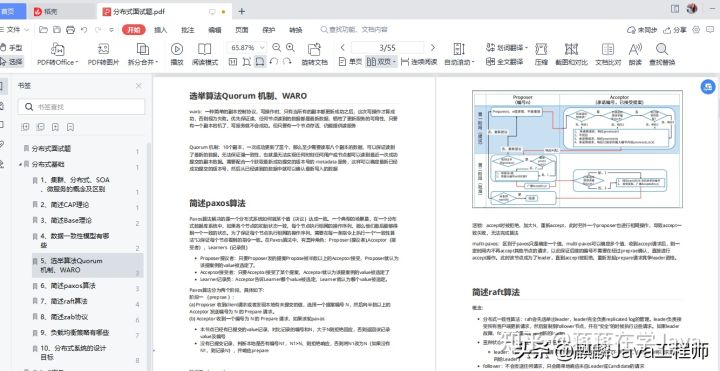Open the 保护 ribbon tab
Viewport: 720px width, 371px height.
click(x=269, y=30)
